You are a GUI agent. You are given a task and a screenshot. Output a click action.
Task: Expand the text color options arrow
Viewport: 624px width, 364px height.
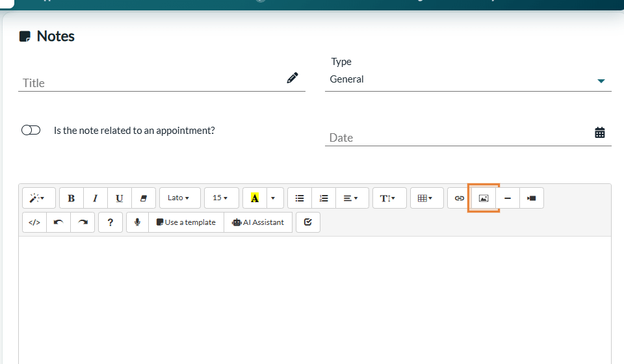tap(274, 198)
